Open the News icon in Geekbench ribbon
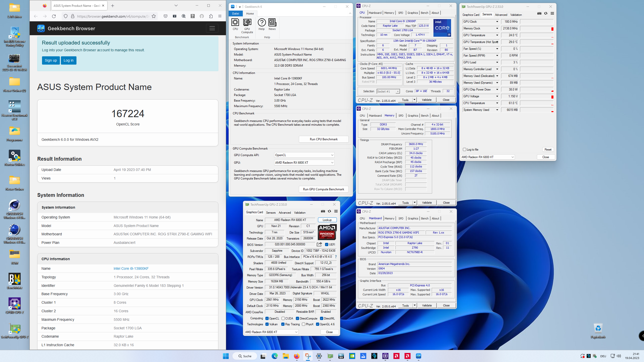Image resolution: width=644 pixels, height=362 pixels. click(272, 24)
